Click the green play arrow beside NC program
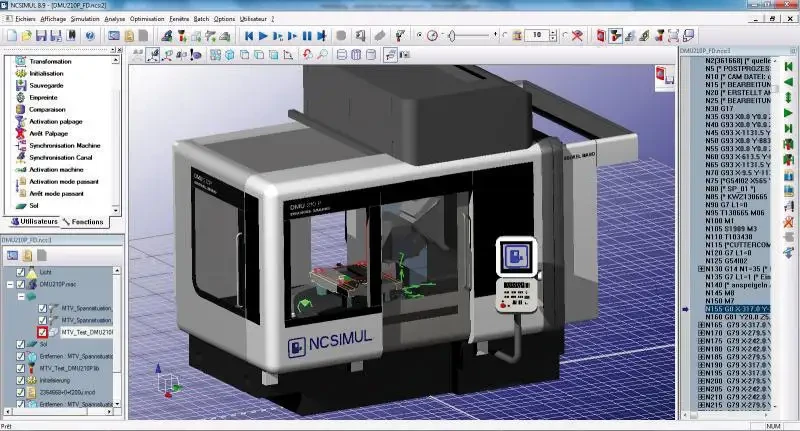This screenshot has width=800, height=431. tap(788, 113)
